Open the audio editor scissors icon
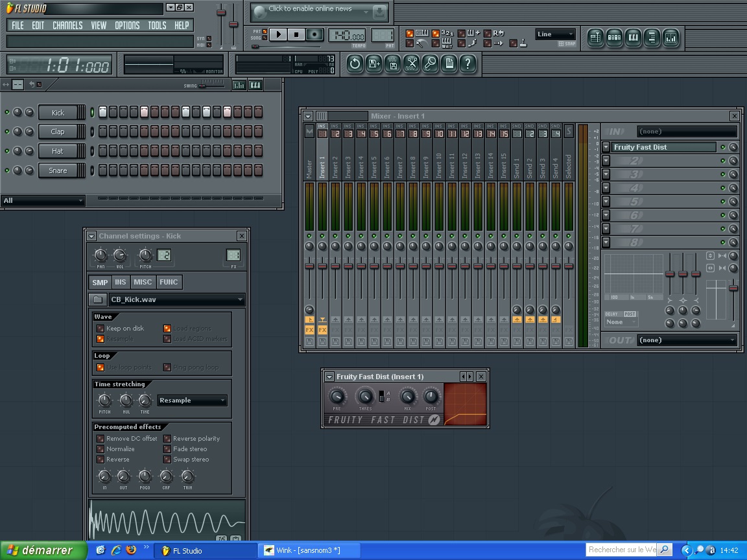The width and height of the screenshot is (747, 560). (412, 64)
